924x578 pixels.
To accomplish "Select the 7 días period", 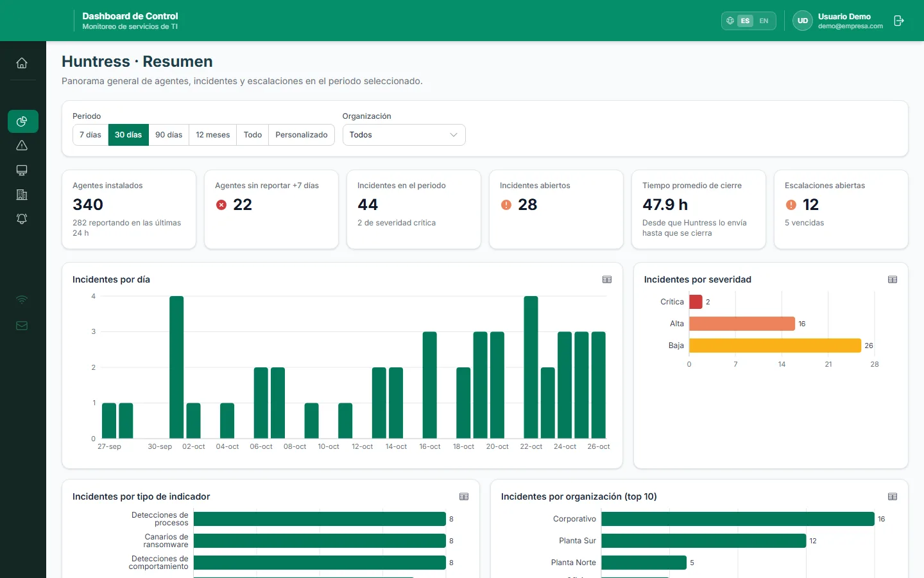I will pyautogui.click(x=90, y=135).
